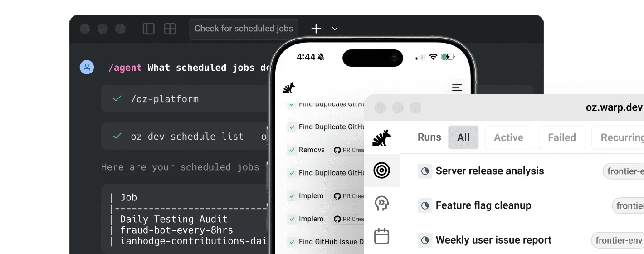
Task: Click the Oz logo in oz.warp.dev sidebar
Action: 381,138
